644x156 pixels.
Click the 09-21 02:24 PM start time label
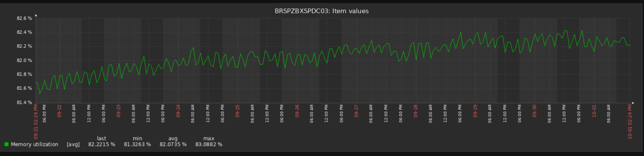(x=36, y=122)
